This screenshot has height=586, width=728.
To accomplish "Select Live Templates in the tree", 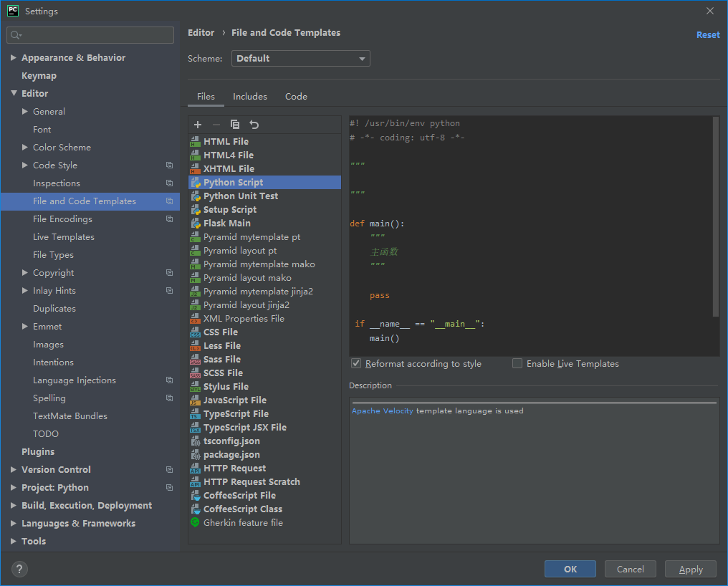I will coord(64,237).
